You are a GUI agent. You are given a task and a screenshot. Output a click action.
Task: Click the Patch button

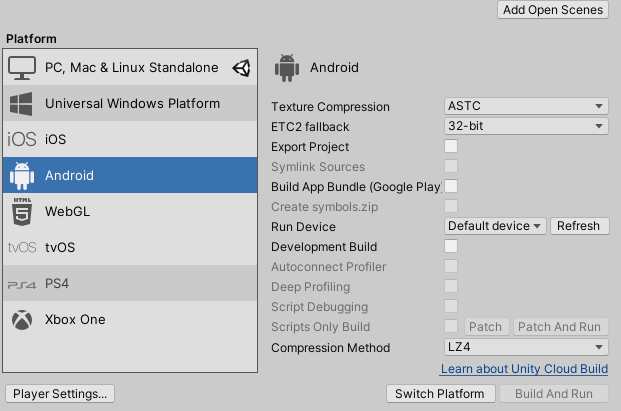click(x=486, y=327)
